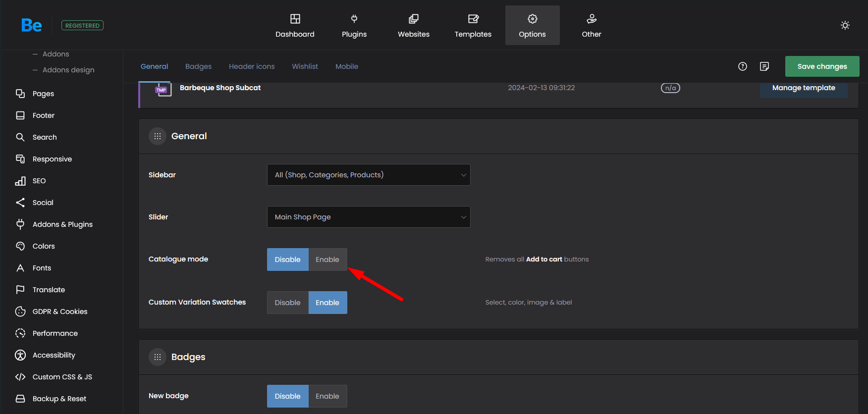
Task: Open the Slider dropdown showing Main Shop Page
Action: 369,217
